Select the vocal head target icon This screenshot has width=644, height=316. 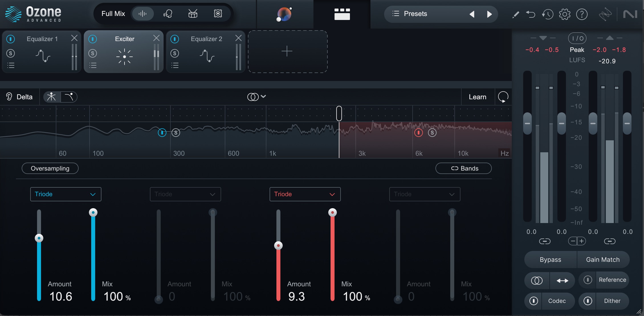click(x=168, y=14)
